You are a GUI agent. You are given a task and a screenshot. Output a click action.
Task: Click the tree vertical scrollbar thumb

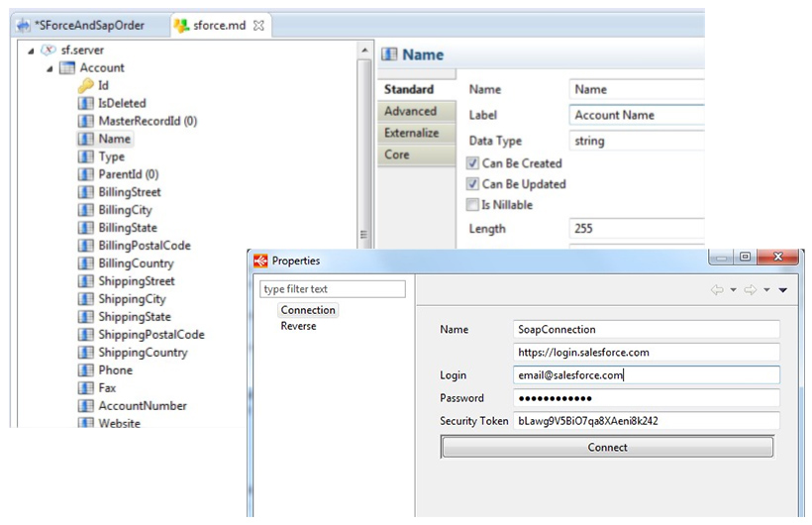pyautogui.click(x=364, y=156)
